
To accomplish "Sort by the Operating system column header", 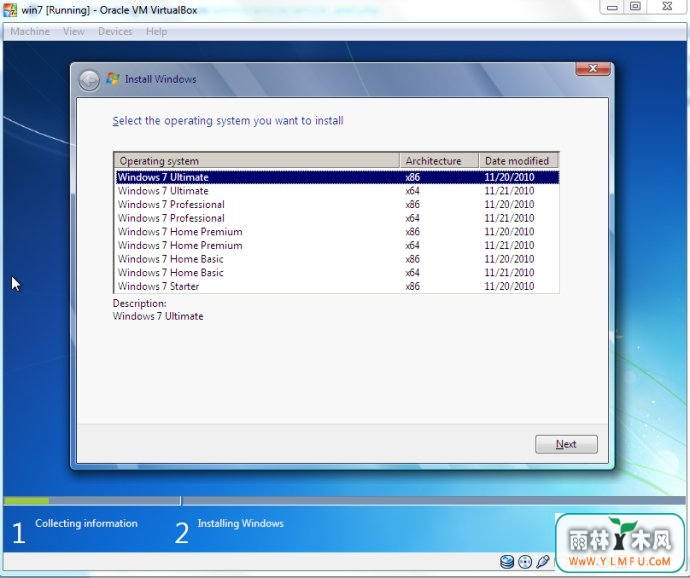I will pyautogui.click(x=257, y=161).
